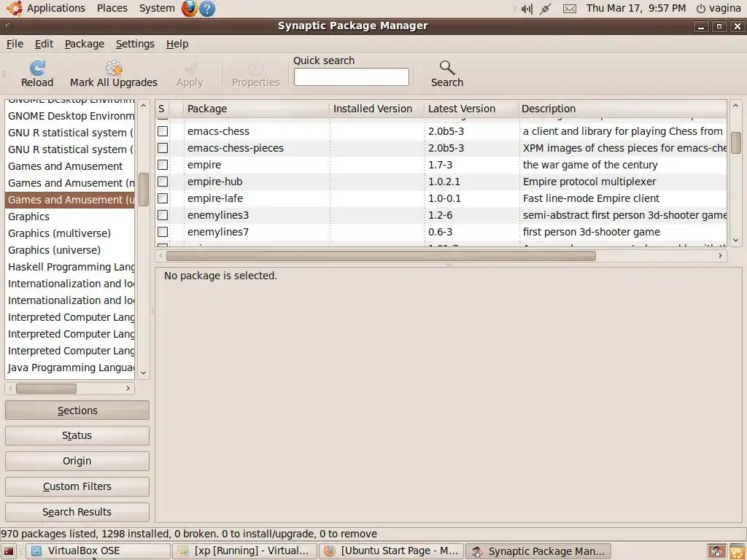This screenshot has width=747, height=560.
Task: Open the Help menu
Action: (177, 44)
